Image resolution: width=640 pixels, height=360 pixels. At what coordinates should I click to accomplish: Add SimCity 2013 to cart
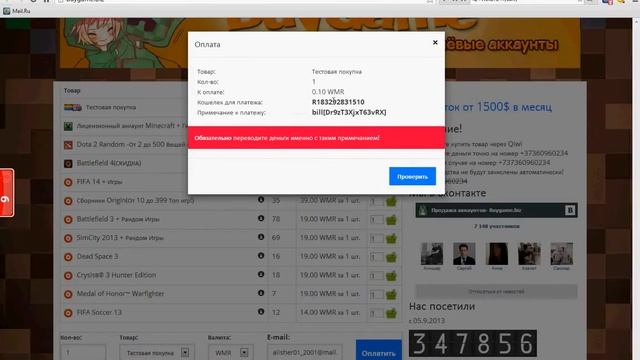(391, 238)
